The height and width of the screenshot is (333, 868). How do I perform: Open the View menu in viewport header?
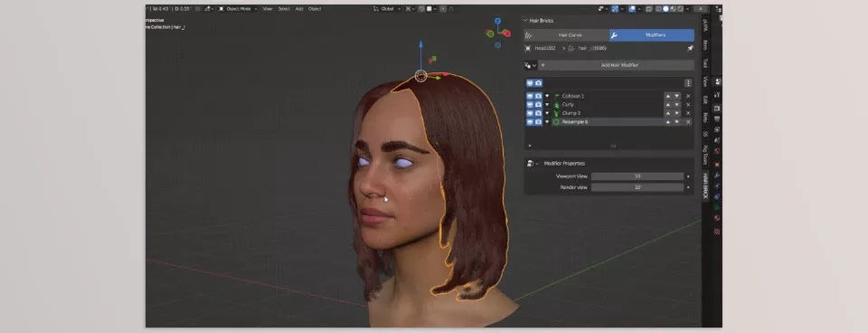point(268,9)
